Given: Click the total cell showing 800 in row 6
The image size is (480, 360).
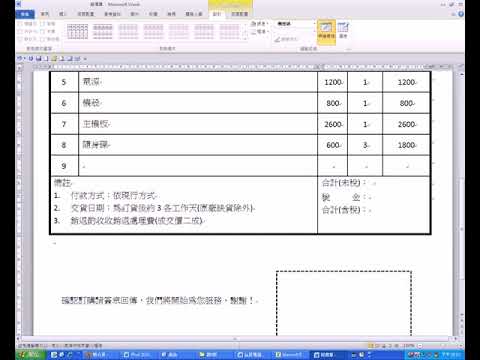Looking at the screenshot, I should click(406, 103).
